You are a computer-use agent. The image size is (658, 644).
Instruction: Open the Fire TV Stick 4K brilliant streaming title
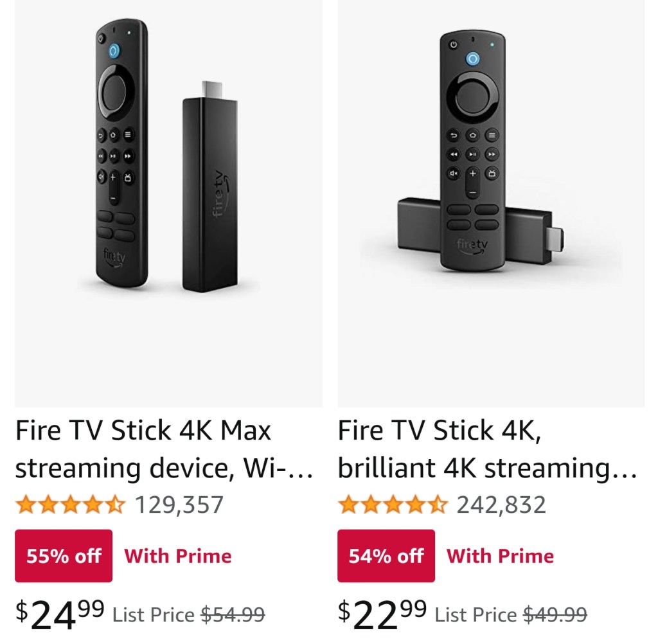pos(487,449)
